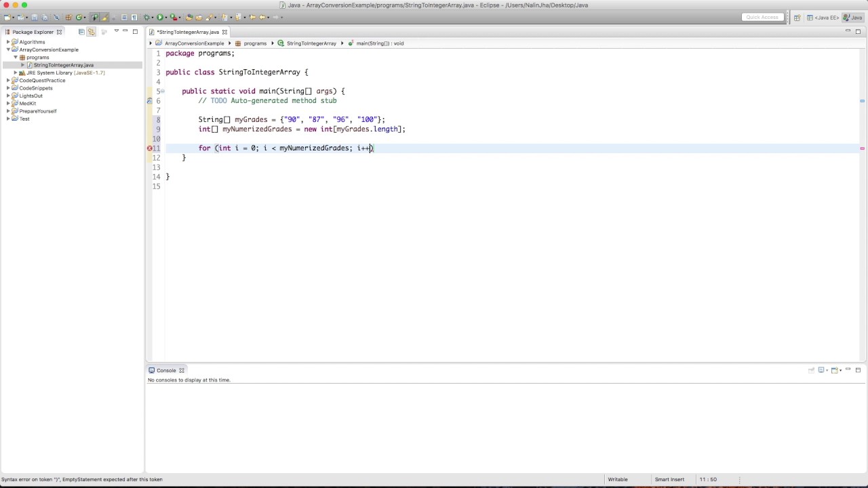The height and width of the screenshot is (488, 868).
Task: Click the Smart Insert status field
Action: [669, 480]
